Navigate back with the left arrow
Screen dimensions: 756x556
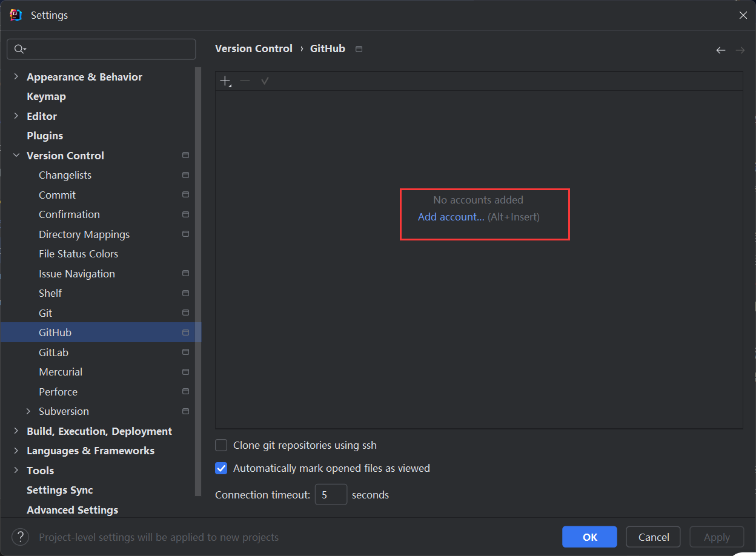tap(721, 50)
